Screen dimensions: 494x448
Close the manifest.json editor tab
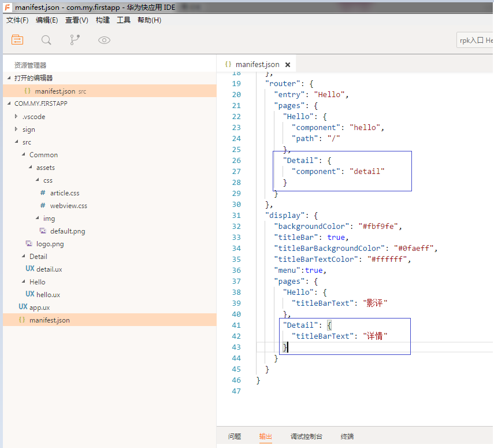click(x=288, y=65)
